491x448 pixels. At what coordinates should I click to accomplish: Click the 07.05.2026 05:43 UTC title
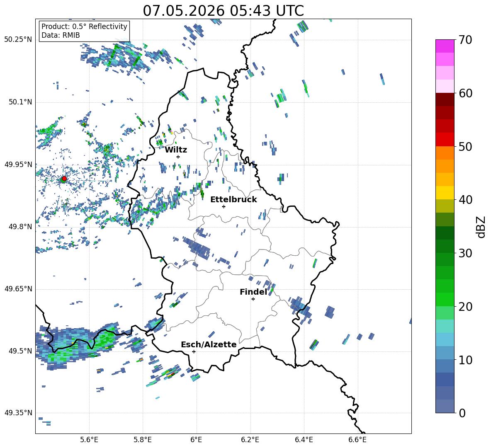point(223,11)
